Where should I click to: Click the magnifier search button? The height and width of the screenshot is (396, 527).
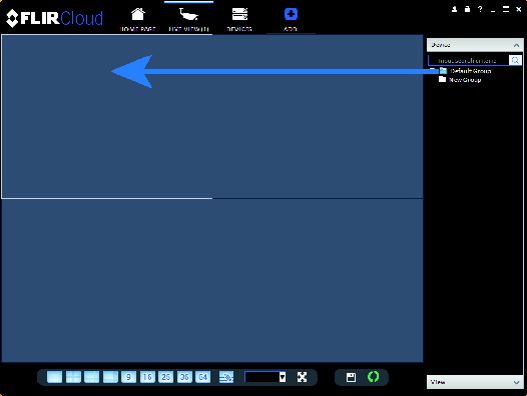515,61
